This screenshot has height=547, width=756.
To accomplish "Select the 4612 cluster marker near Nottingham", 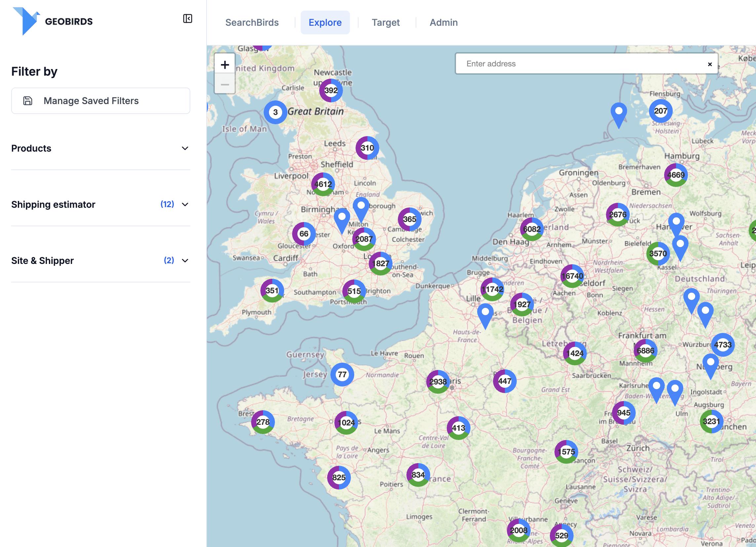I will coord(323,184).
